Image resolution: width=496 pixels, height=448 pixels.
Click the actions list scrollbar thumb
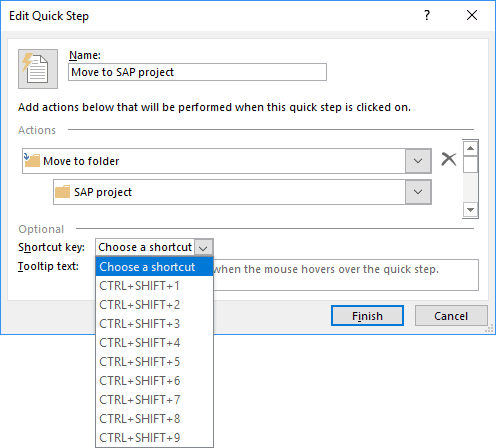[470, 164]
